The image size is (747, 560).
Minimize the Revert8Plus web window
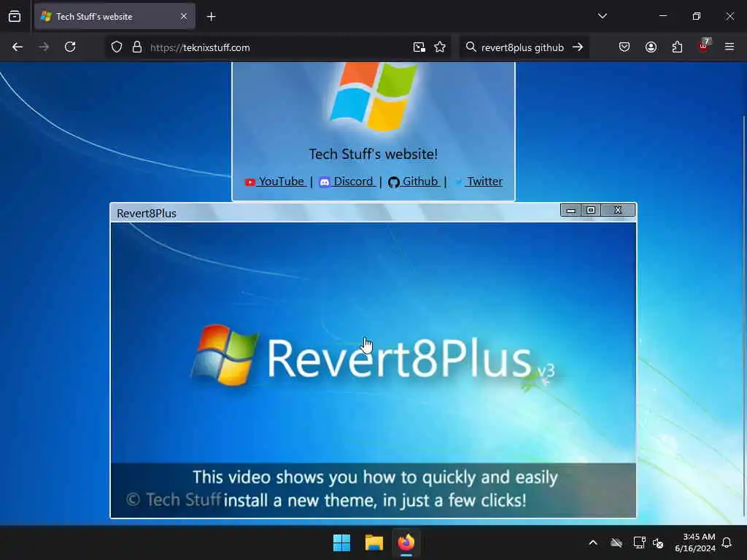click(x=570, y=210)
